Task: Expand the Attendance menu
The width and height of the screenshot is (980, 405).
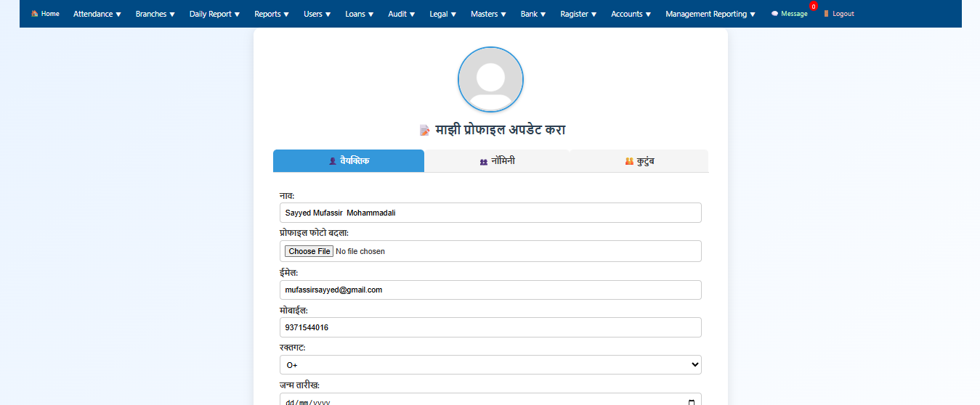Action: 97,14
